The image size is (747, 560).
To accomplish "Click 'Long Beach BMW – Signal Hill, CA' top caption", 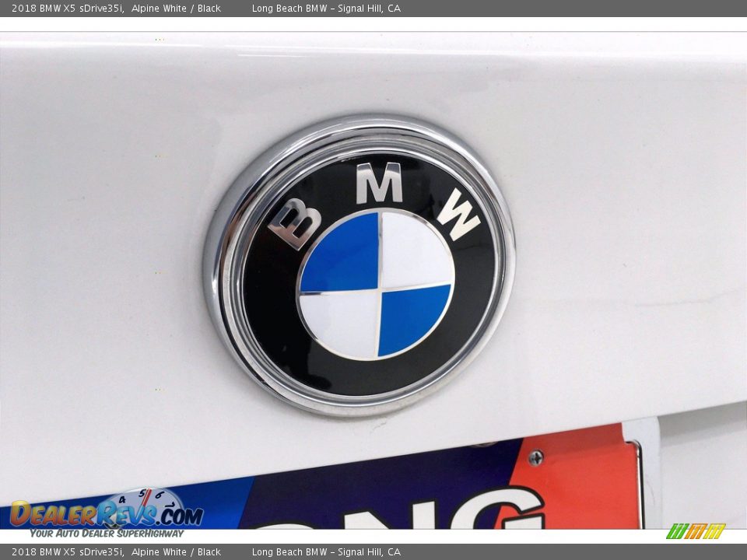I will [326, 8].
